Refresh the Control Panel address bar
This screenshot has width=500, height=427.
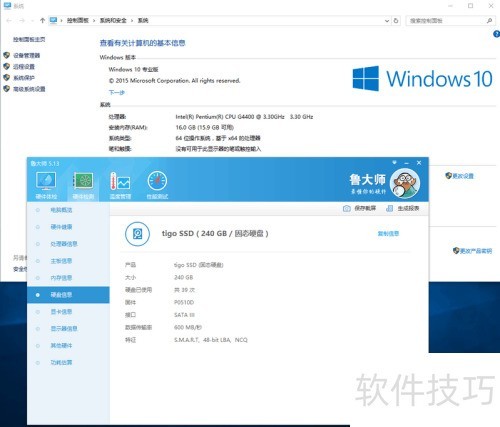click(x=396, y=21)
